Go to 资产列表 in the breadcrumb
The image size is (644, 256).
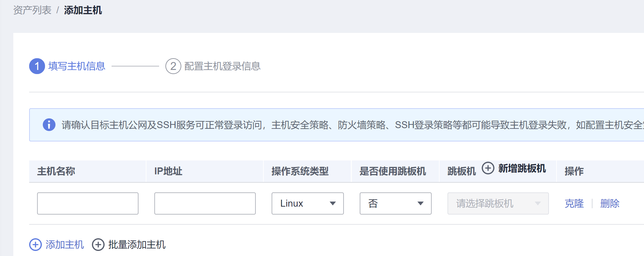click(x=32, y=10)
